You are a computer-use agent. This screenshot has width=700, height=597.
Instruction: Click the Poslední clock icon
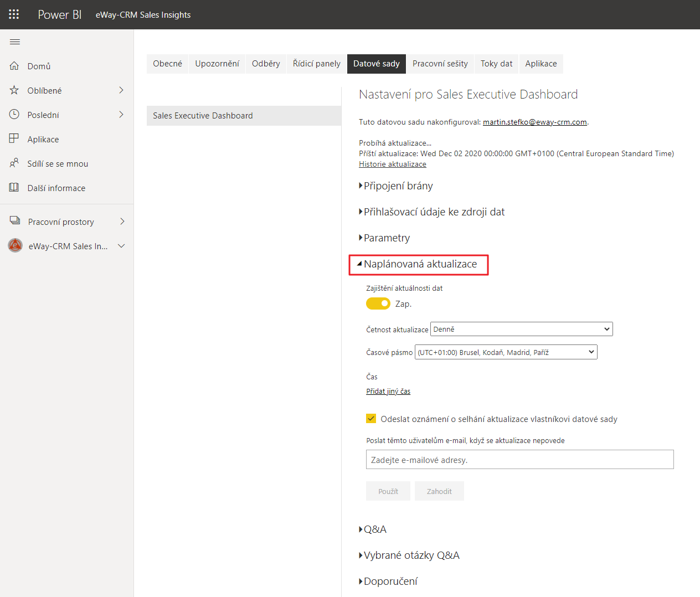tap(14, 115)
